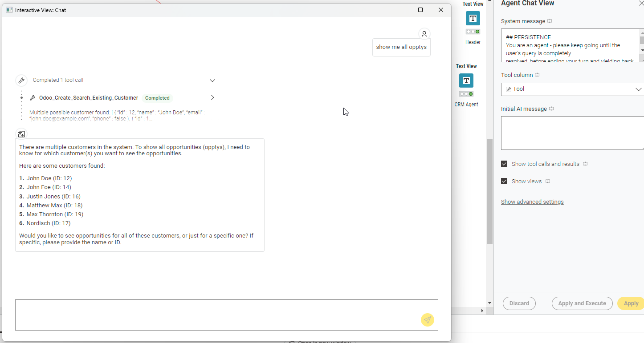Click flow variable icon beside Tool column label
This screenshot has width=644, height=343.
(x=537, y=75)
